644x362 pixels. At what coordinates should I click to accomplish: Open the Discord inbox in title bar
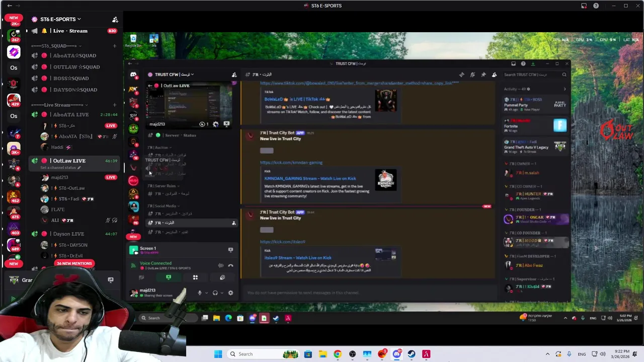click(x=584, y=6)
